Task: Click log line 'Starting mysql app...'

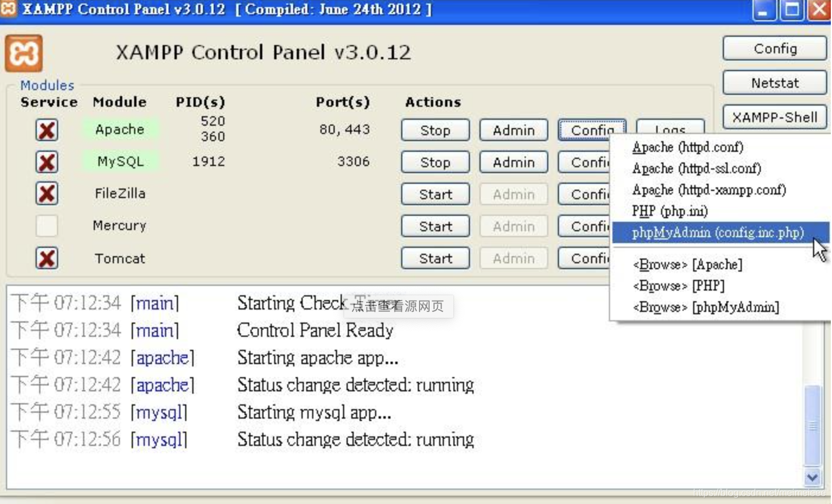Action: click(x=314, y=412)
